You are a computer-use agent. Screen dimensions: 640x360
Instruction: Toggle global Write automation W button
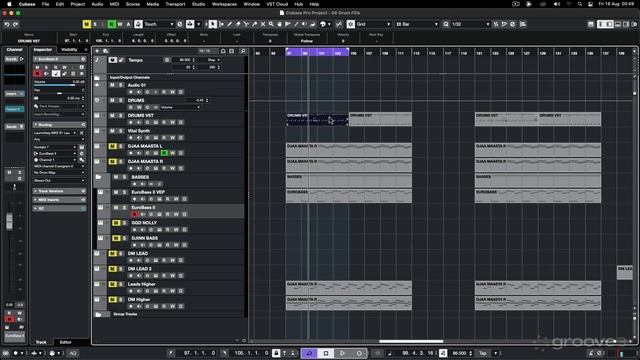[x=120, y=24]
